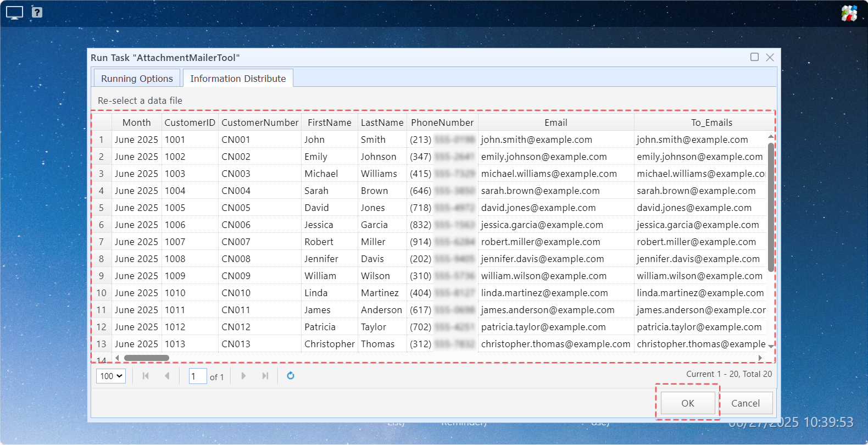Click June 2025 in row 8

[x=136, y=259]
